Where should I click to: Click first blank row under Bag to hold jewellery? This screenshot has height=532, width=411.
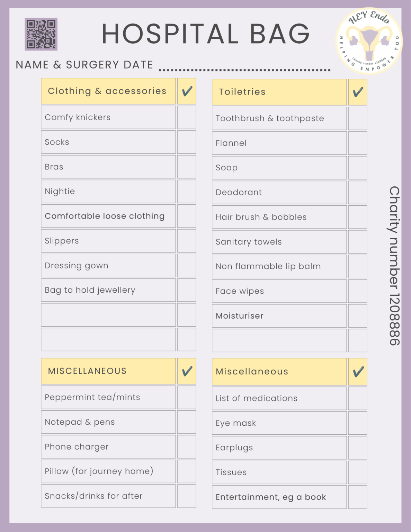point(108,315)
